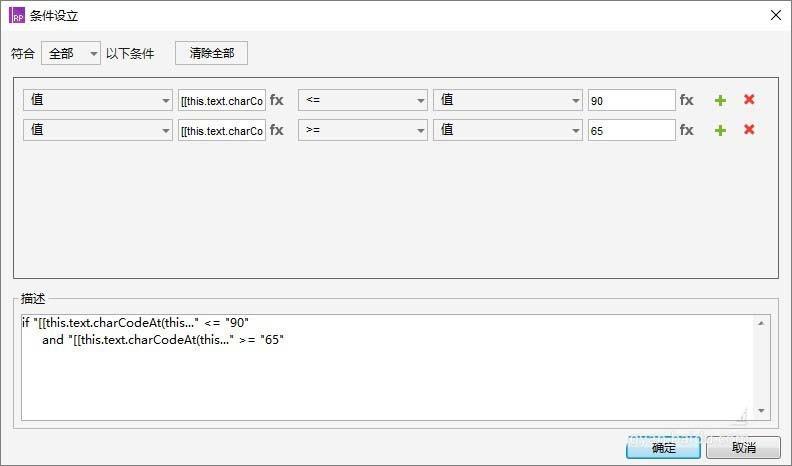Click the input containing 90
Viewport: 792px width, 466px height.
click(x=631, y=100)
